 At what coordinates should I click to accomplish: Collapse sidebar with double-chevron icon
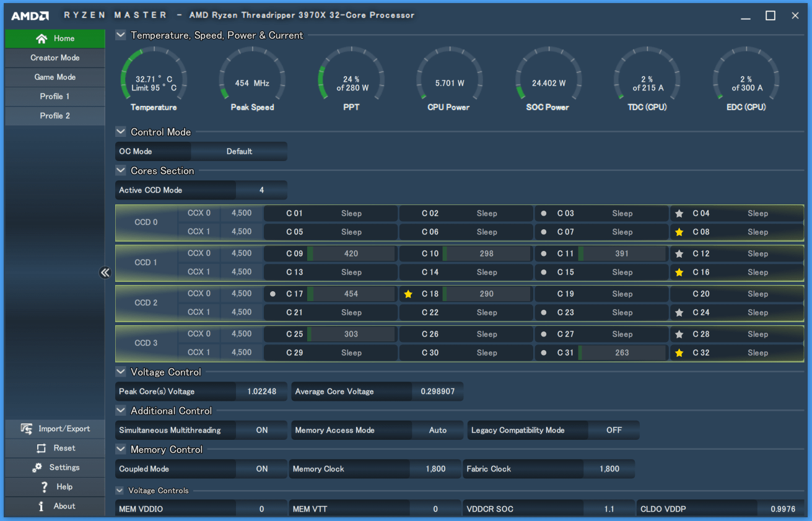(x=105, y=273)
